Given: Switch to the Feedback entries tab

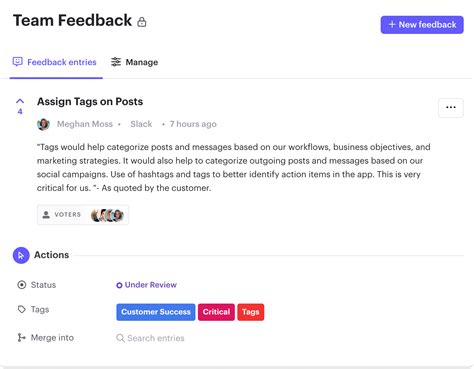Looking at the screenshot, I should pos(55,62).
